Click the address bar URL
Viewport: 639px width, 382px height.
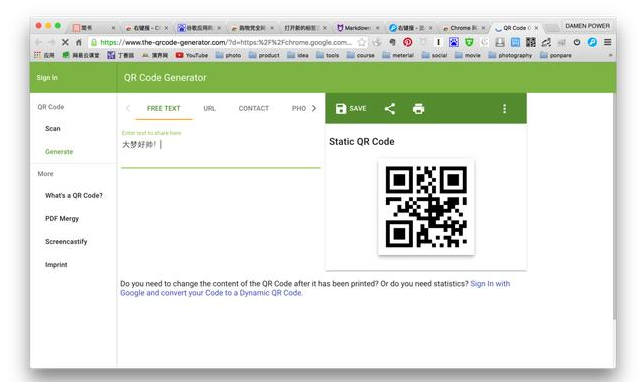point(226,42)
